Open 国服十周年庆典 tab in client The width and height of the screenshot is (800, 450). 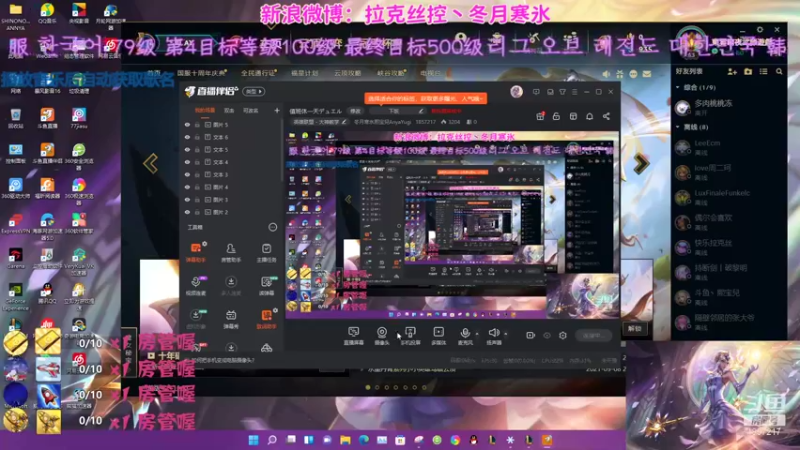pyautogui.click(x=202, y=73)
